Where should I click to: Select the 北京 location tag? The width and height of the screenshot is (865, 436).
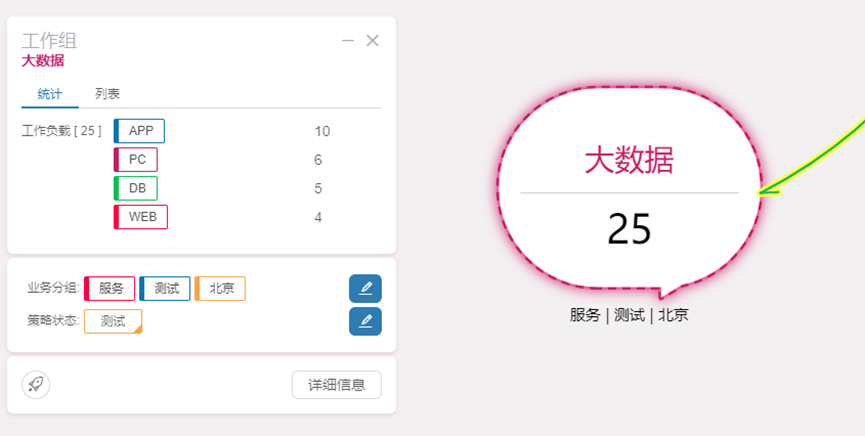220,289
